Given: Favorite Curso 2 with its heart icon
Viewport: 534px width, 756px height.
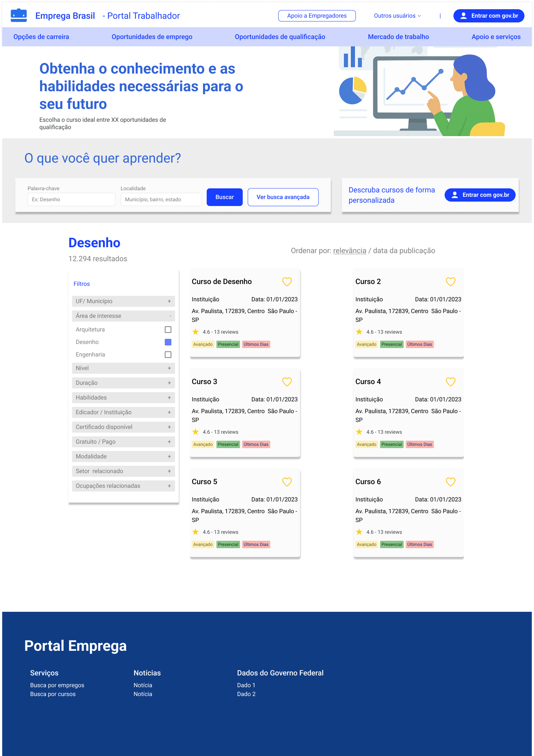Looking at the screenshot, I should (x=451, y=282).
